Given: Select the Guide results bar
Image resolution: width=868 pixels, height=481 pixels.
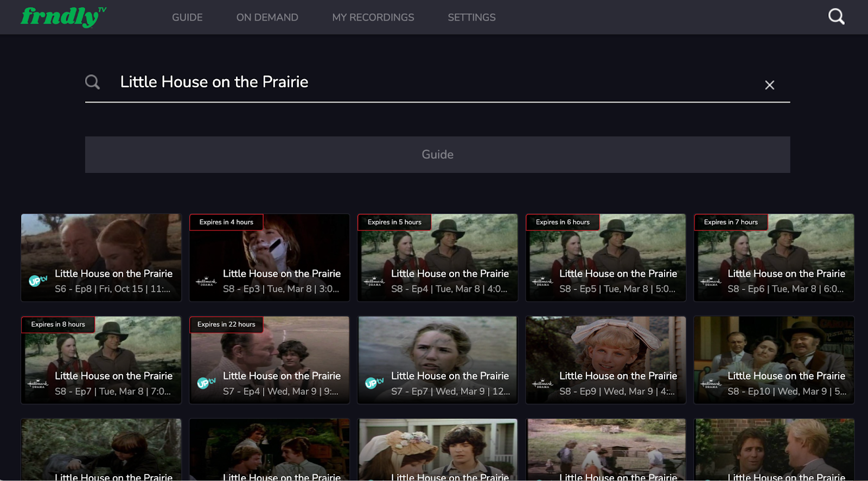Looking at the screenshot, I should click(437, 155).
